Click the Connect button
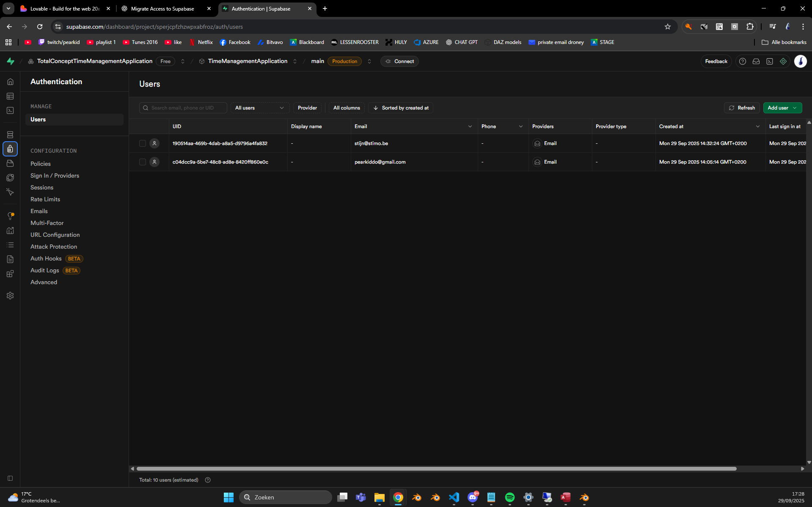Image resolution: width=812 pixels, height=507 pixels. [399, 61]
